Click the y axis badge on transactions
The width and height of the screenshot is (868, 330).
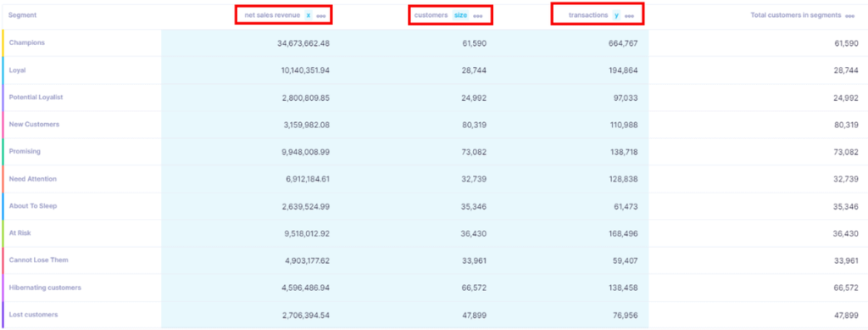[616, 15]
